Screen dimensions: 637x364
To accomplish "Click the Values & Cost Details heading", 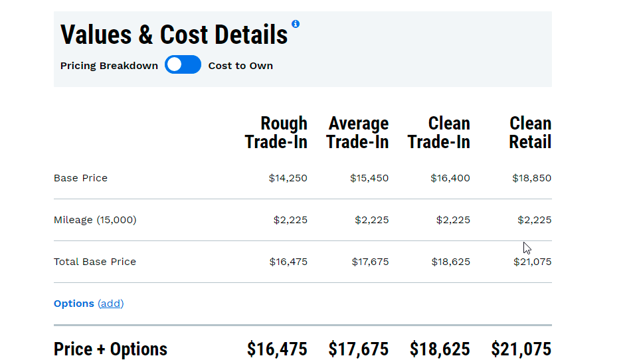I will tap(174, 35).
